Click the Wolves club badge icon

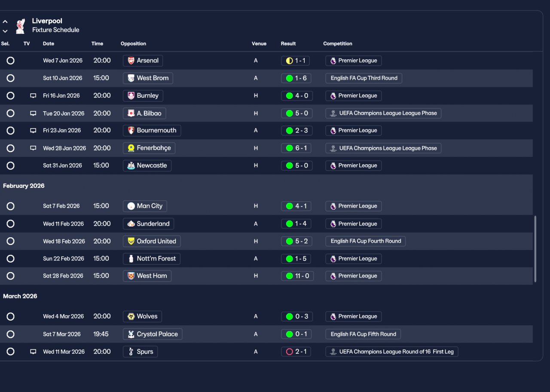[131, 317]
